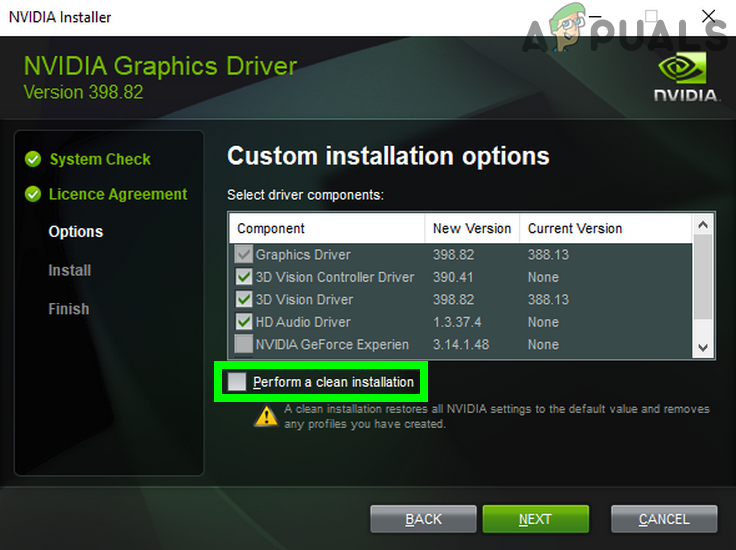Click the component list scrollbar thumb
Image resolution: width=736 pixels, height=550 pixels.
[x=703, y=277]
